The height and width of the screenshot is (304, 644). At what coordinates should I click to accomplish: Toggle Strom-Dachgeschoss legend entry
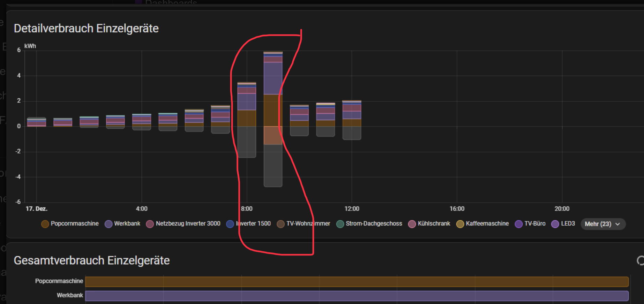(x=369, y=224)
